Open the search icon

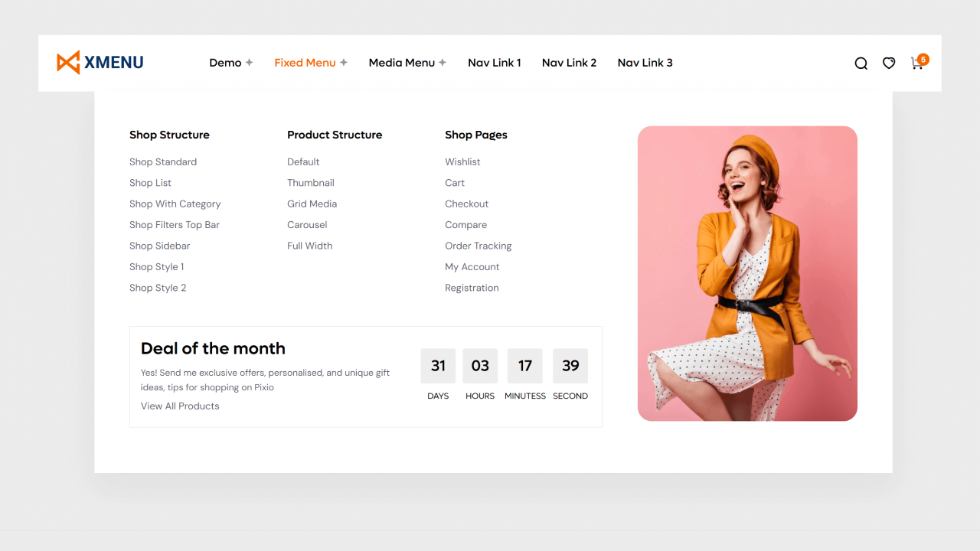pos(861,63)
